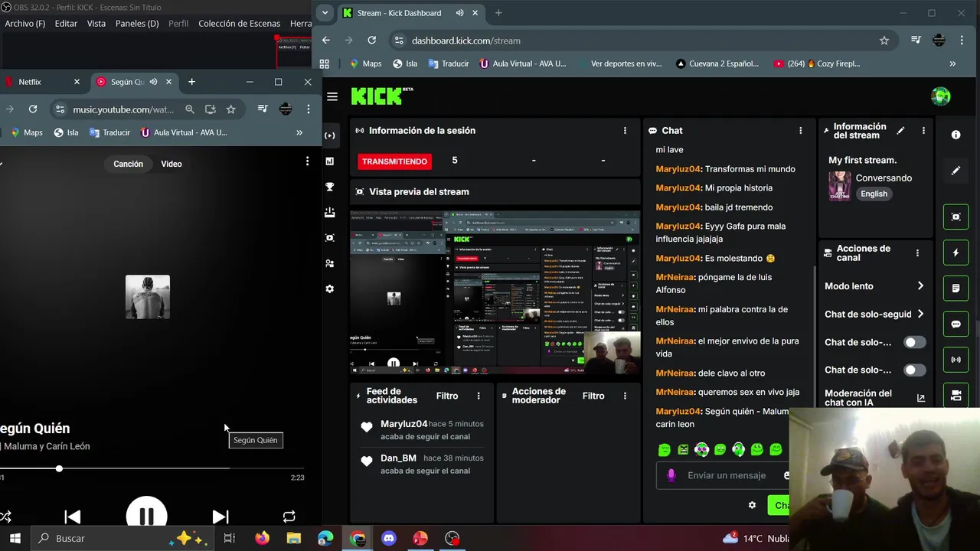Open OBS Studio icon in the taskbar

pyautogui.click(x=452, y=538)
